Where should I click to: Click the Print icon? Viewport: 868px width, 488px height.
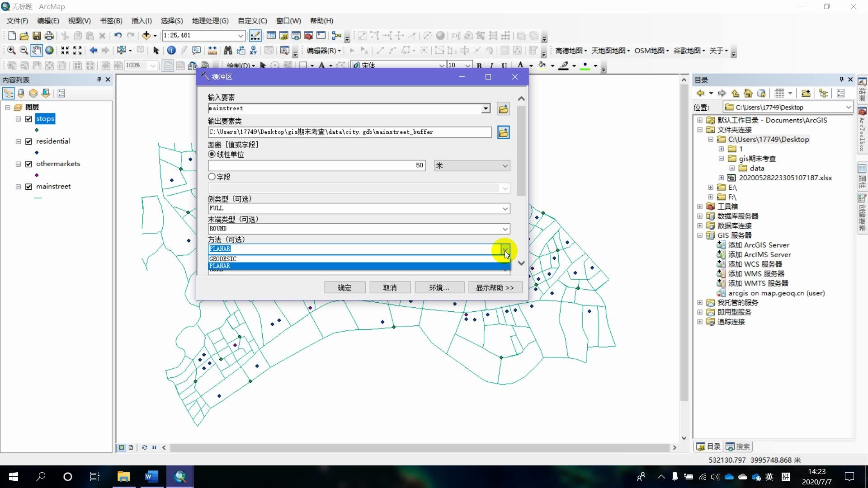[x=49, y=36]
